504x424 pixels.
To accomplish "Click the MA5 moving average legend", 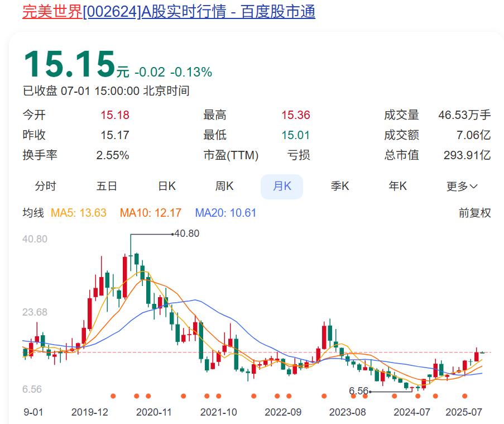I will pos(79,213).
